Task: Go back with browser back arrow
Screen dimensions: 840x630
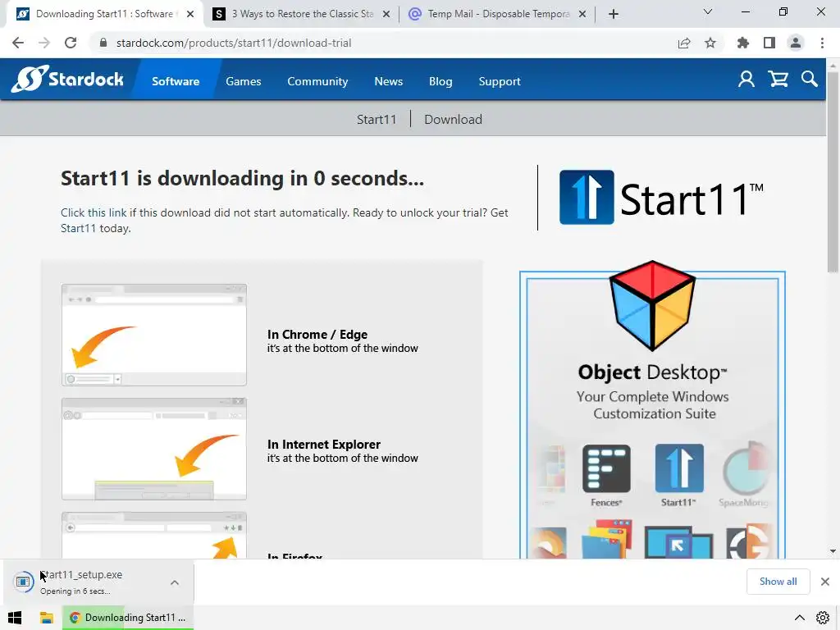Action: coord(18,43)
